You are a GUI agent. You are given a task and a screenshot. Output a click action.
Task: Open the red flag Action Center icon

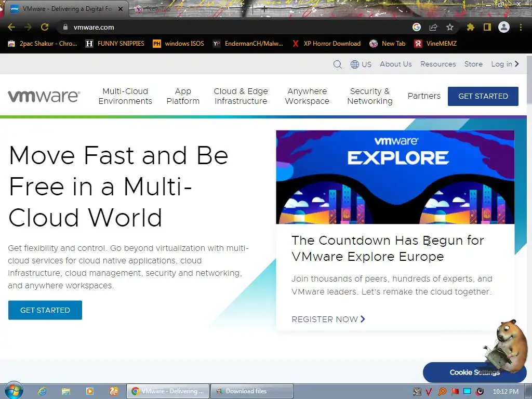[x=455, y=392]
